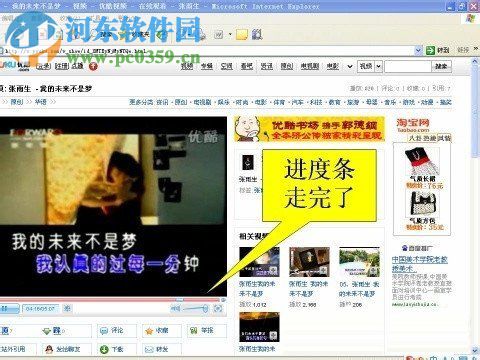Open the 搞笑 category link
This screenshot has width=480, height=360.
[x=445, y=102]
